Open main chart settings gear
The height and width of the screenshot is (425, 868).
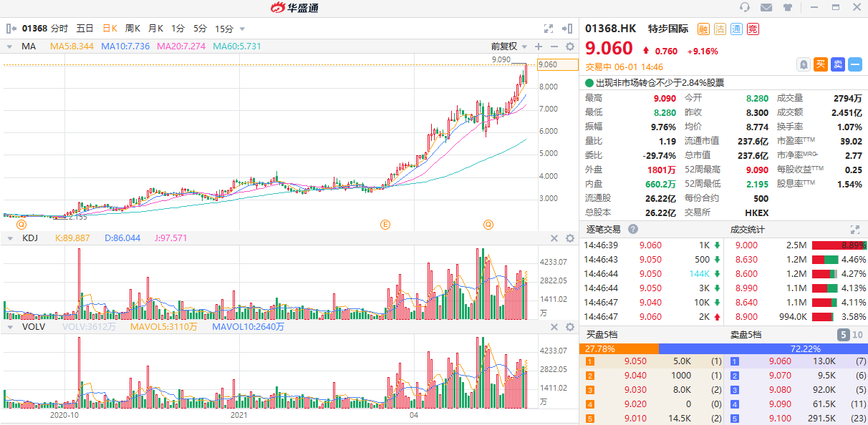pos(570,47)
